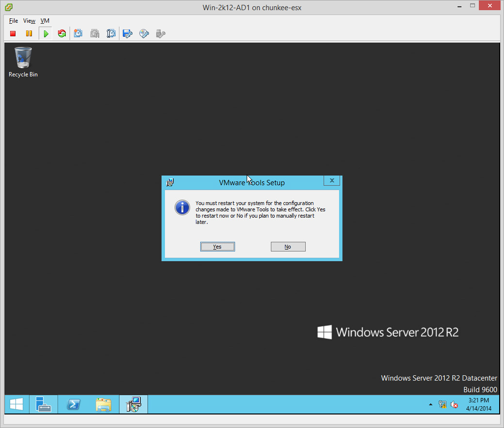Open the VM menu
Screen dimensions: 504x428
click(x=45, y=21)
